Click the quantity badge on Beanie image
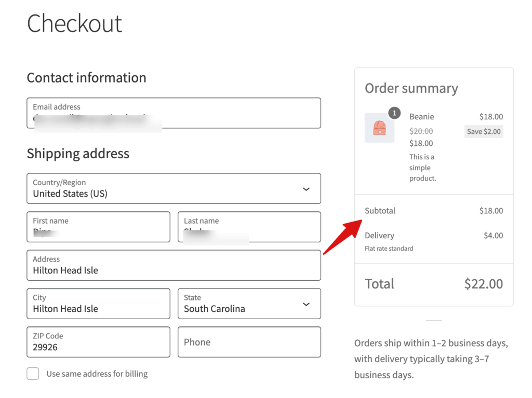 coord(394,113)
